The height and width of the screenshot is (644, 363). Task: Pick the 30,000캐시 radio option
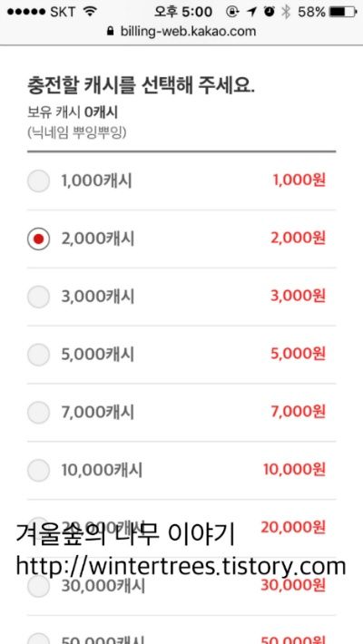[39, 586]
